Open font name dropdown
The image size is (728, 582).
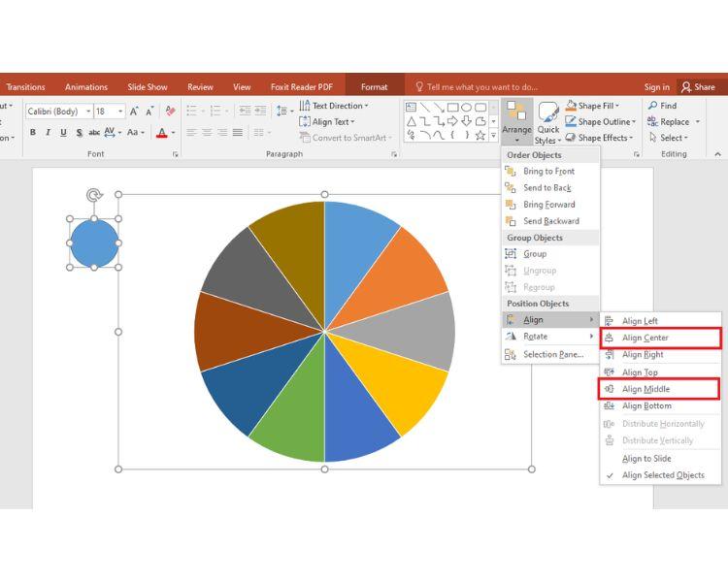[88, 112]
